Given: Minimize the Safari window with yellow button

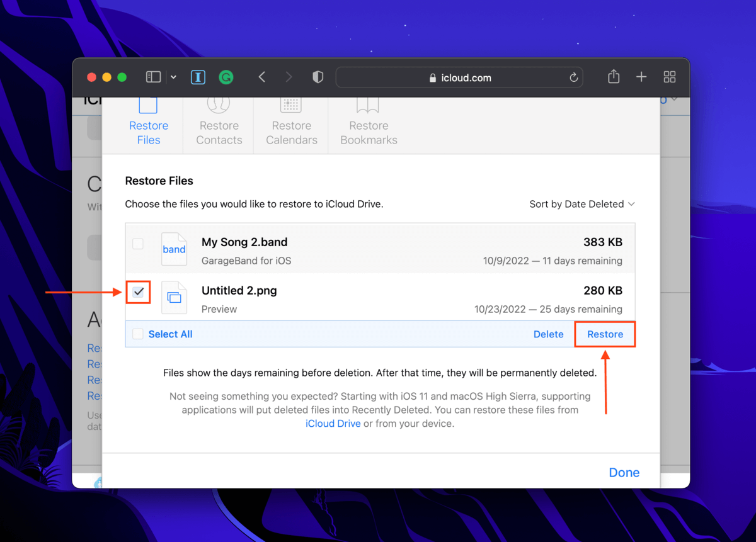Looking at the screenshot, I should tap(106, 77).
